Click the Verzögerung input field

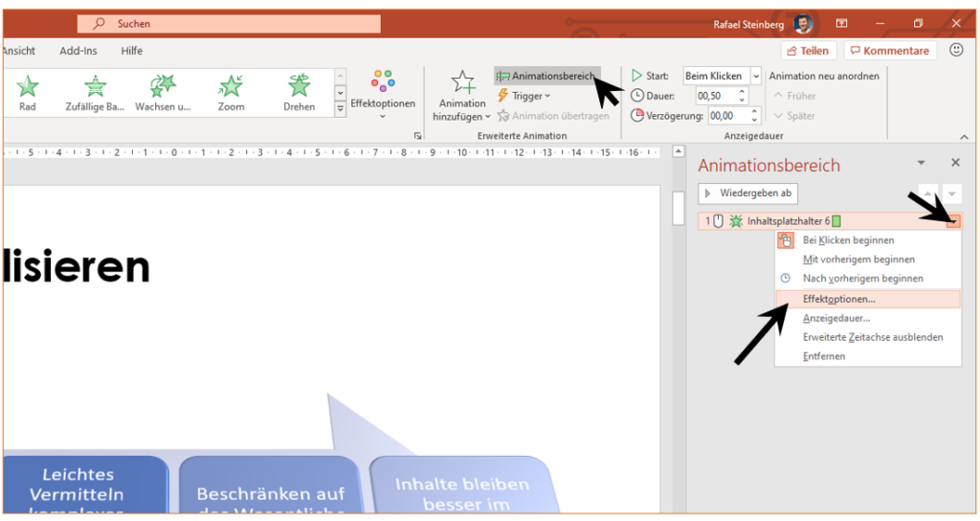pos(728,116)
